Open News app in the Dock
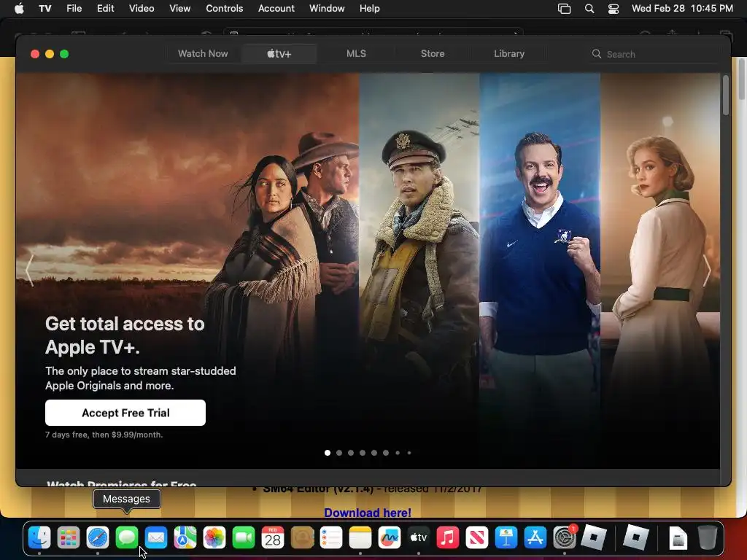Viewport: 747px width, 560px height. click(477, 538)
